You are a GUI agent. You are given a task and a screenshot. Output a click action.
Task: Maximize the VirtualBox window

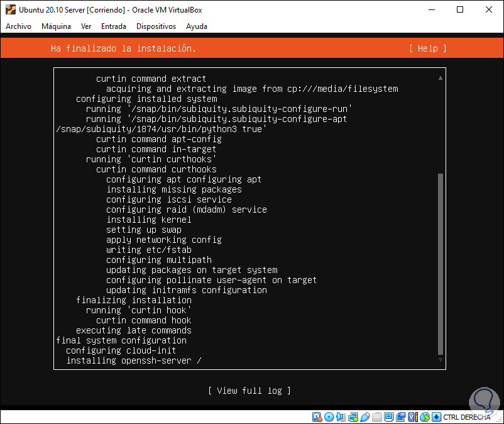460,9
